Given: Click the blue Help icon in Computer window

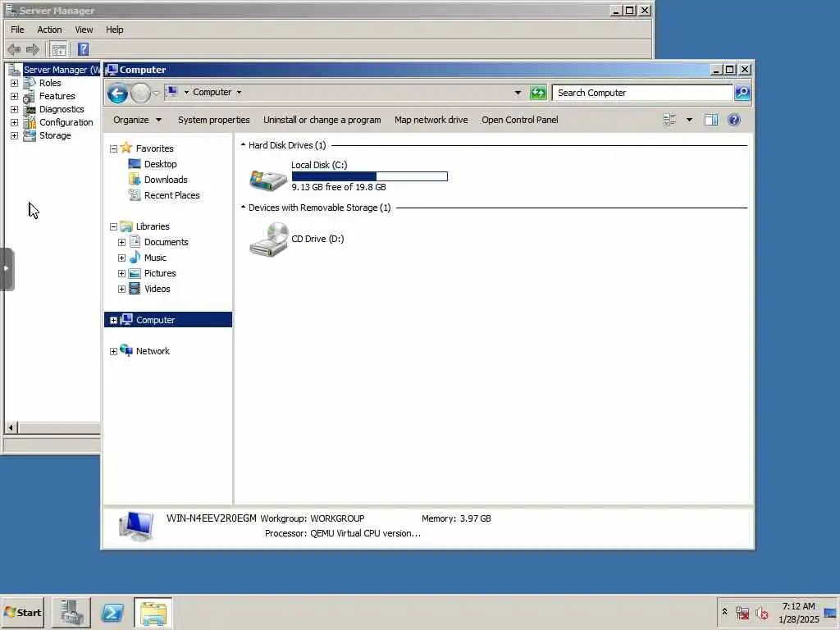Looking at the screenshot, I should click(734, 120).
